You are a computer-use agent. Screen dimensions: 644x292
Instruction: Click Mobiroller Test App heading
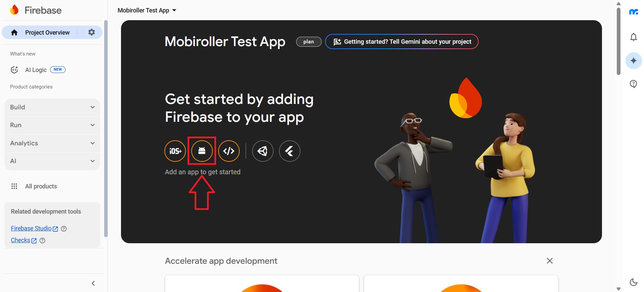click(225, 42)
